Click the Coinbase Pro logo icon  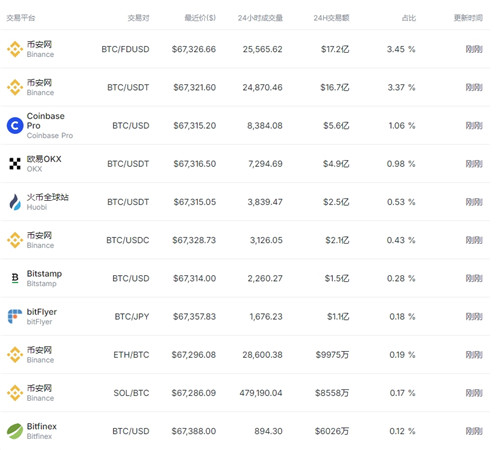point(15,126)
